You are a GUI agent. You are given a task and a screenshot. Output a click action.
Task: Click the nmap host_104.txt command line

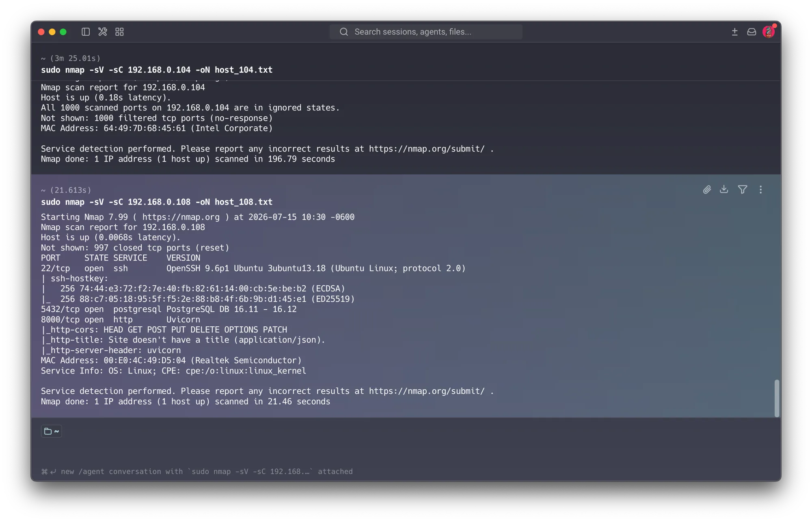[x=157, y=70]
